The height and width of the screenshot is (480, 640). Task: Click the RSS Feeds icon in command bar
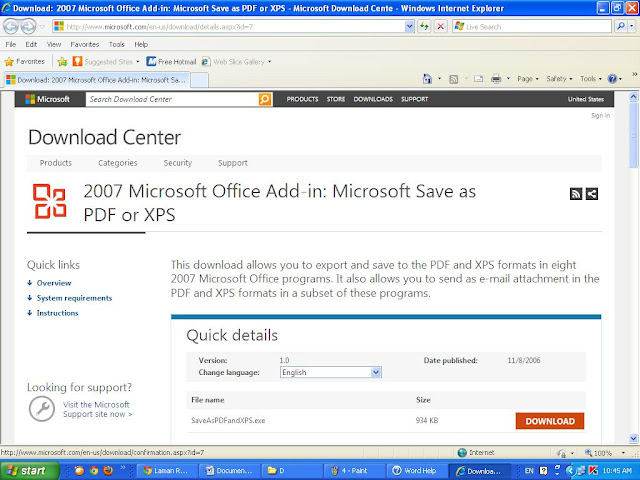coord(453,79)
